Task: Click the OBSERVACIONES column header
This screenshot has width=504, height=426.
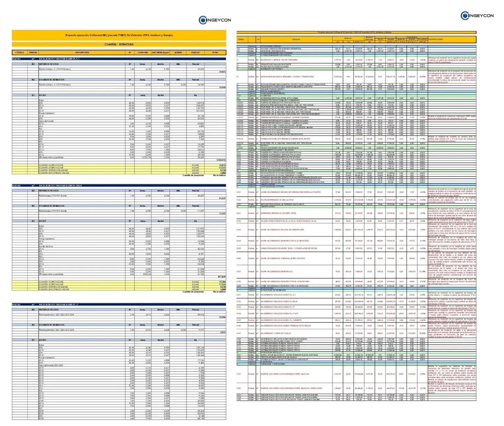Action: pyautogui.click(x=436, y=39)
